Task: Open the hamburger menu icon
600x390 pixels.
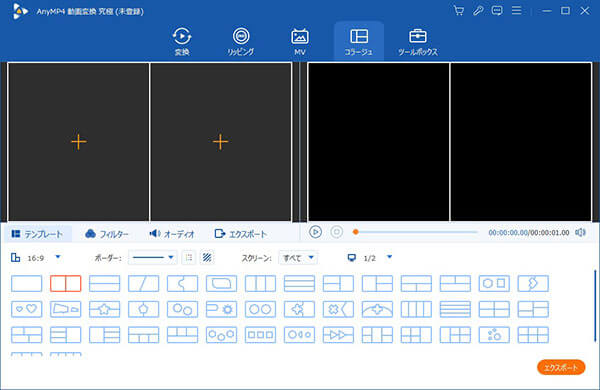Action: [x=517, y=11]
